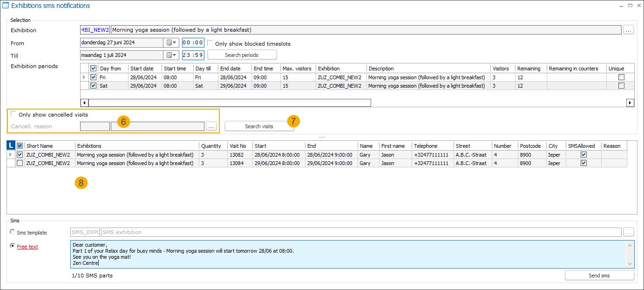Click the Free text link option
The height and width of the screenshot is (290, 644).
[x=27, y=246]
